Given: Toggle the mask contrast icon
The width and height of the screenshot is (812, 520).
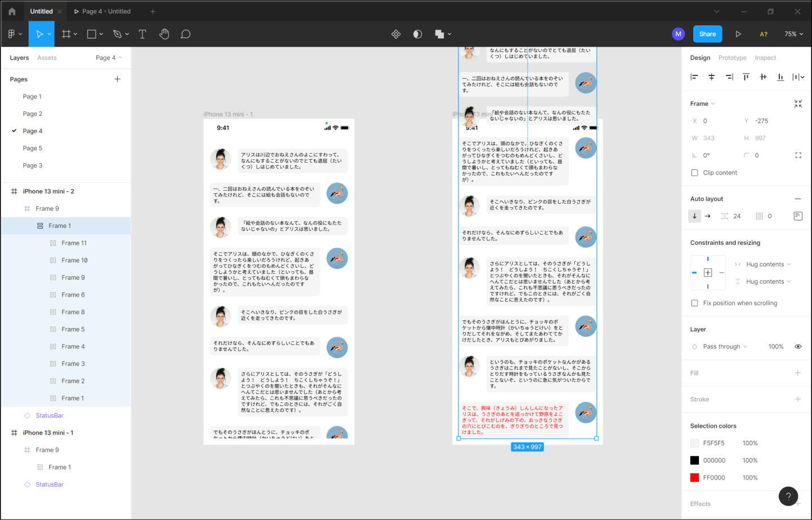Looking at the screenshot, I should click(417, 34).
